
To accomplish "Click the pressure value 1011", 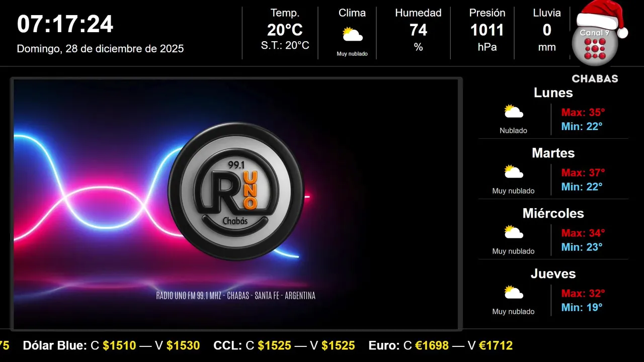I will point(487,30).
